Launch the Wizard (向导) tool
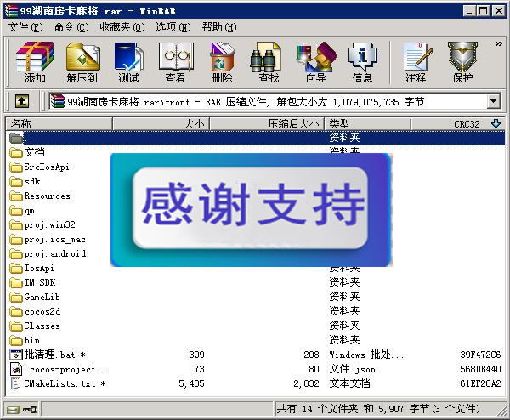Screen dimensions: 510x420 (316, 62)
